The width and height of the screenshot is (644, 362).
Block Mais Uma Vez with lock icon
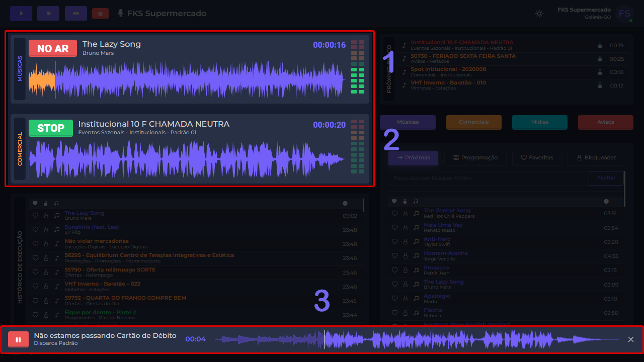click(405, 228)
